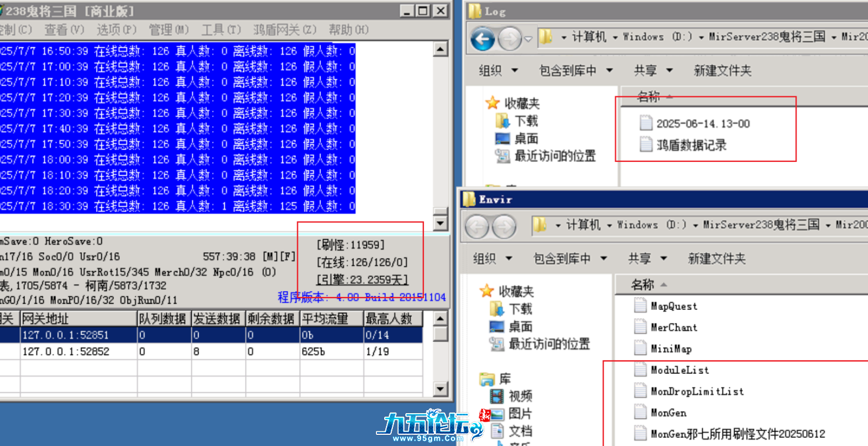This screenshot has height=446, width=868.
Task: Click the Back arrow in Envir window
Action: (x=477, y=227)
